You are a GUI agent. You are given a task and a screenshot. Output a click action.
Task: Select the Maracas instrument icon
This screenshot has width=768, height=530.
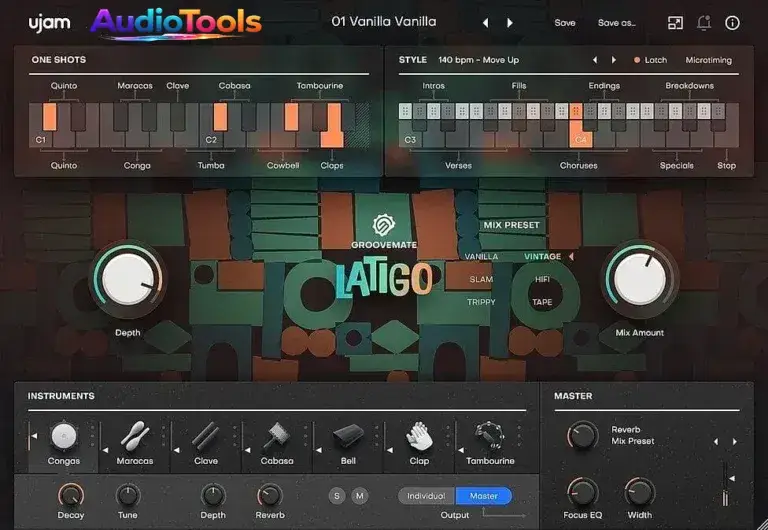tap(135, 436)
